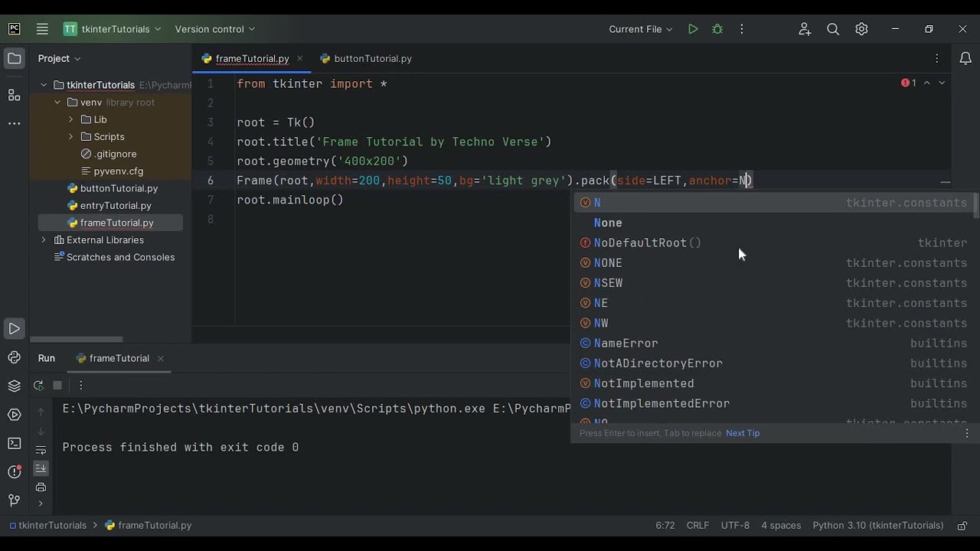Open the Structure tool window icon
Screen dimensions: 980x551
15,95
